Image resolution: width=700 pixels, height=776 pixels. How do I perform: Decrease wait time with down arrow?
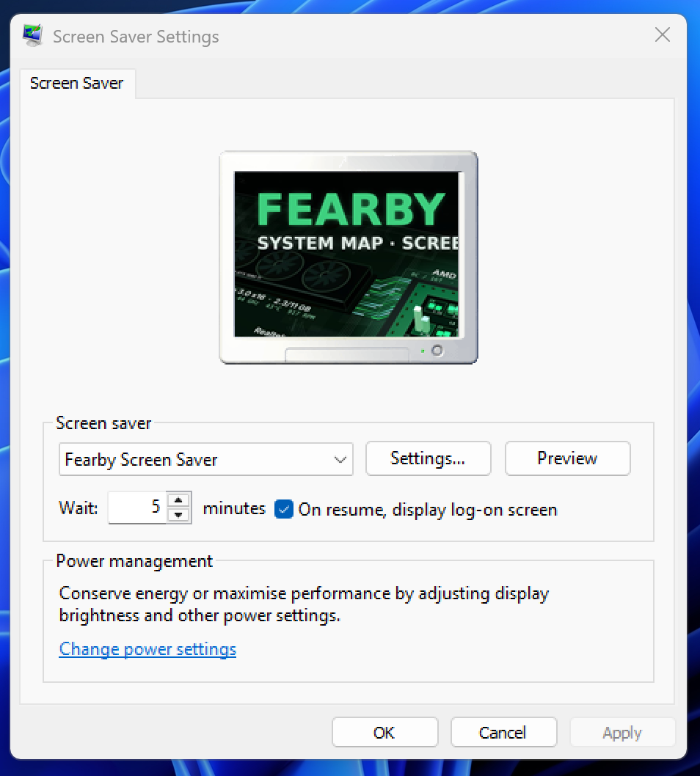(x=179, y=515)
